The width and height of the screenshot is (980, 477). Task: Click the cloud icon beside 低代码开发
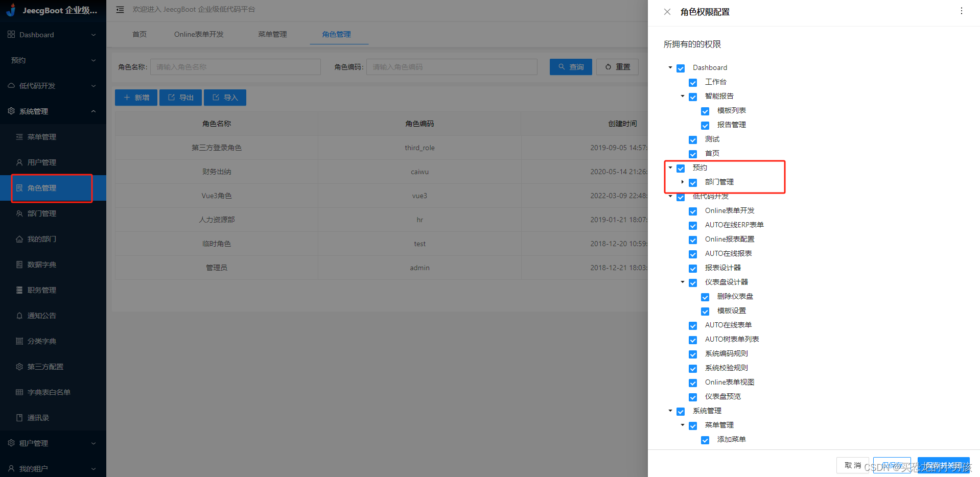11,85
